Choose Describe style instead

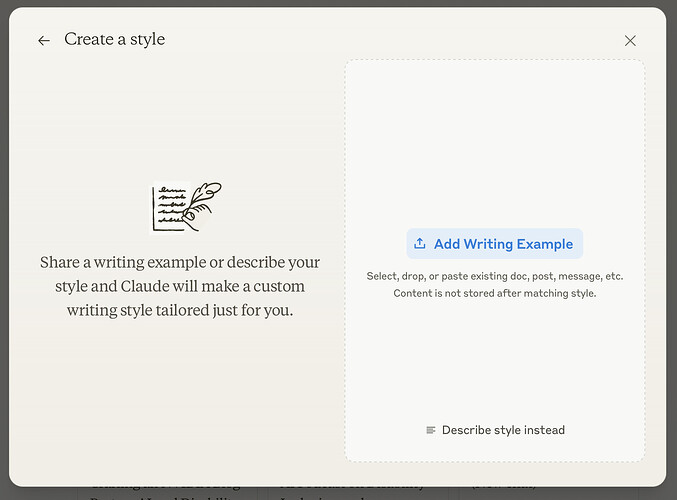click(x=495, y=430)
